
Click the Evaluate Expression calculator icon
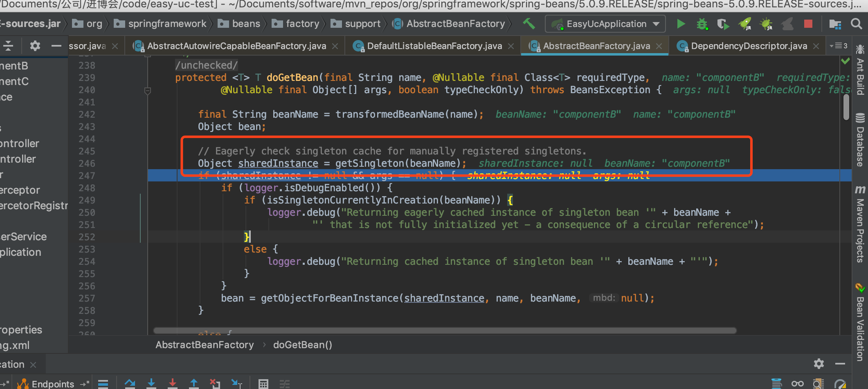coord(263,384)
